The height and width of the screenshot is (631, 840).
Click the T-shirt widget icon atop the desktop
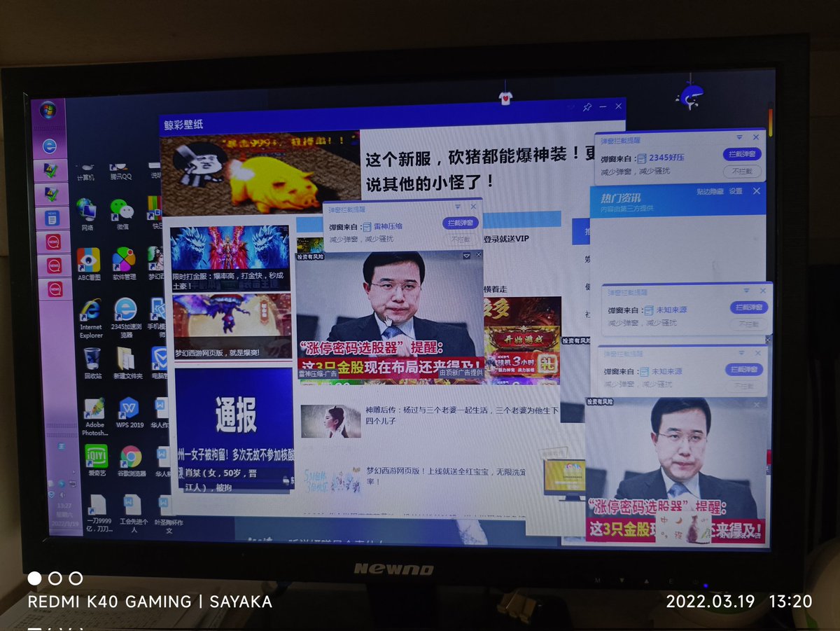(x=506, y=97)
